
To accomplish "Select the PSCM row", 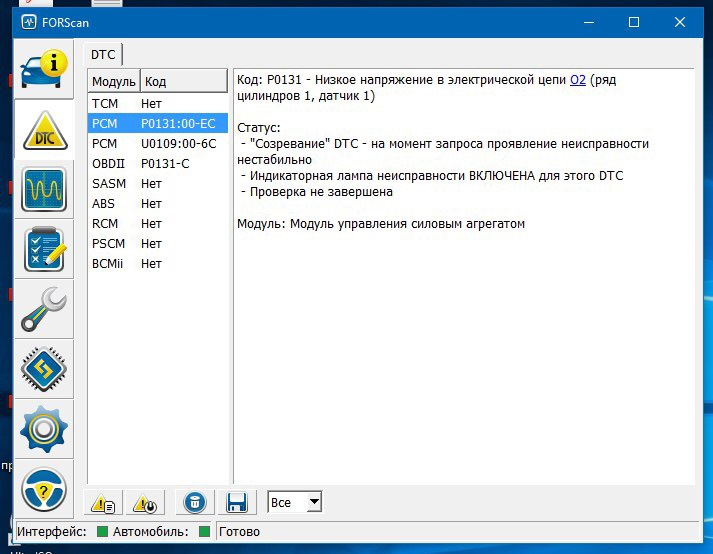I will tap(158, 244).
